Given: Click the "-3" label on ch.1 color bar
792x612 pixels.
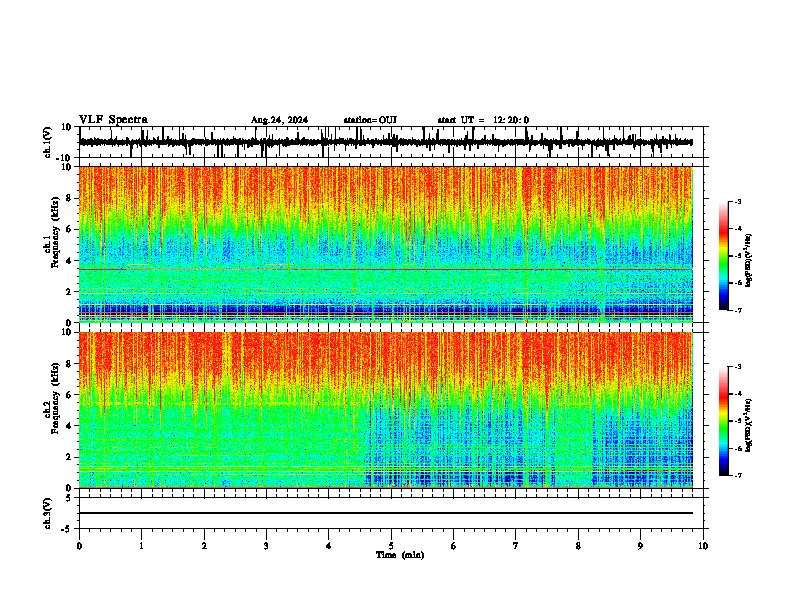Looking at the screenshot, I should [738, 201].
